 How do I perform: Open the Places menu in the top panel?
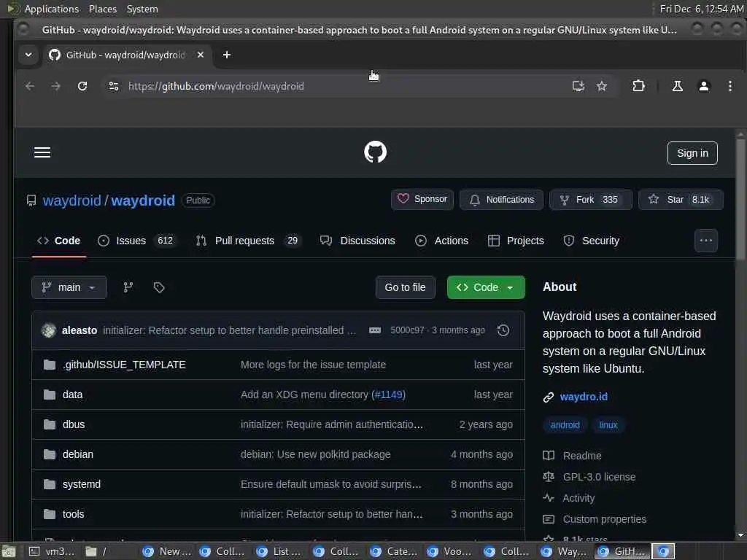pos(102,9)
